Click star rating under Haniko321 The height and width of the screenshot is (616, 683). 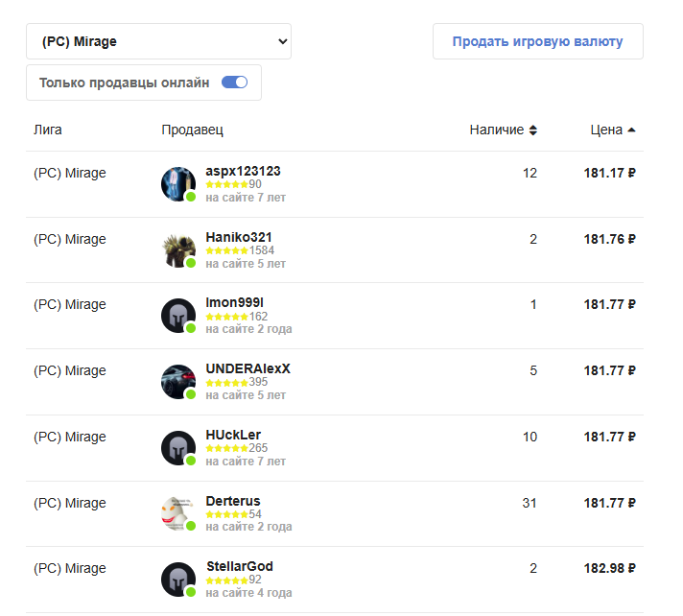click(226, 250)
